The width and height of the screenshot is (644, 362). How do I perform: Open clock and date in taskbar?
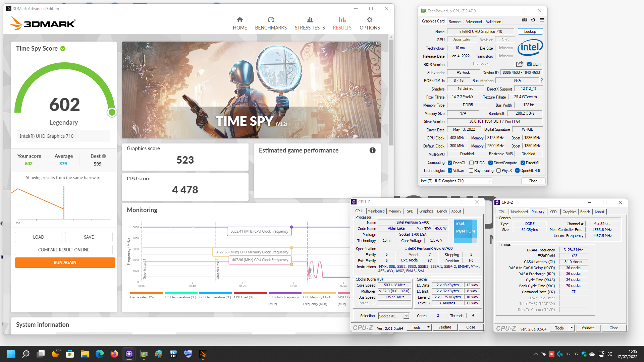tap(628, 354)
